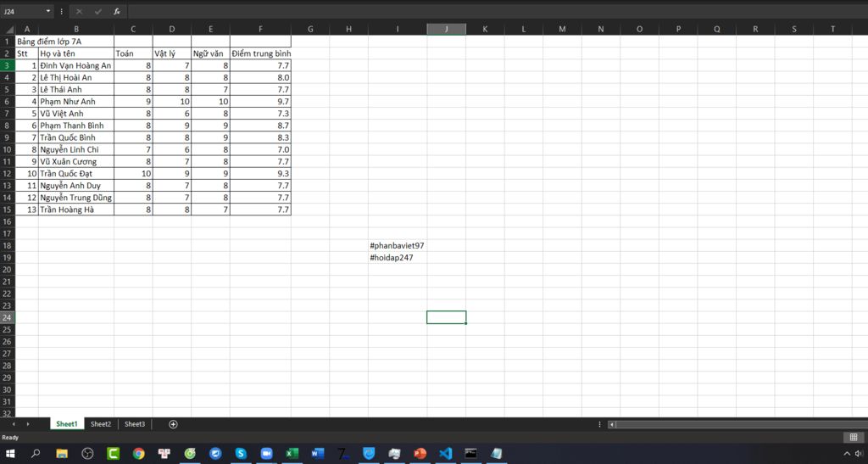Select column F header

[x=260, y=30]
